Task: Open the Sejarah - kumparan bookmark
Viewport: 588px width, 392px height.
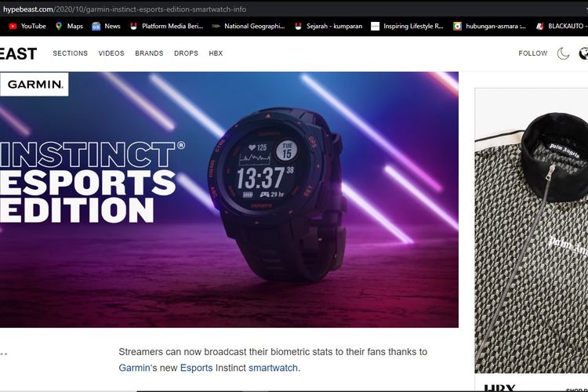Action: [328, 26]
